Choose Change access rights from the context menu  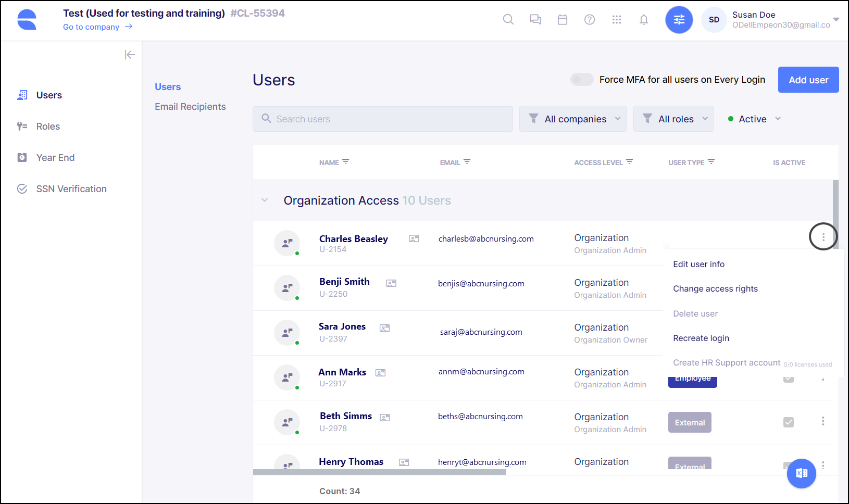pos(715,288)
